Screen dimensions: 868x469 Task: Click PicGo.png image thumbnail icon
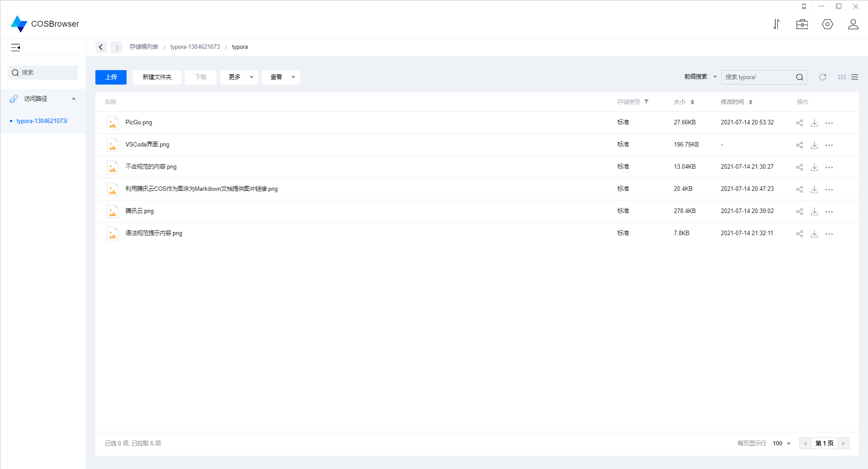112,123
